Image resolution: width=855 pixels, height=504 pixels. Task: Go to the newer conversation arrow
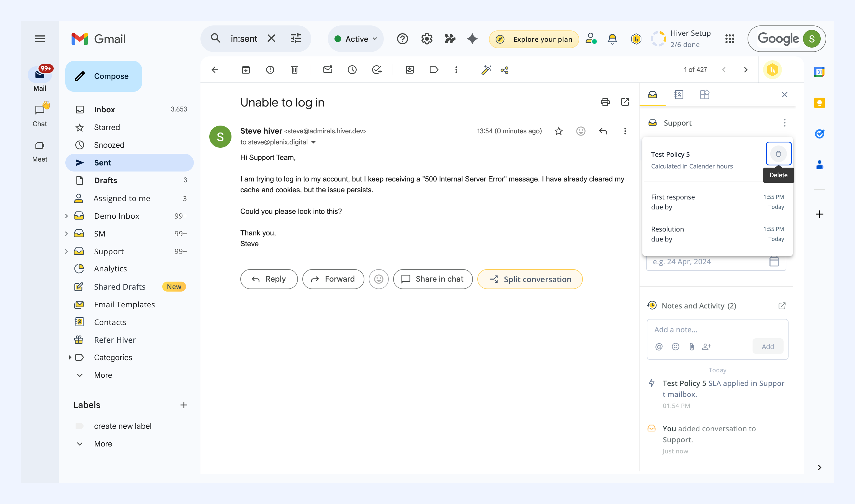pyautogui.click(x=724, y=70)
